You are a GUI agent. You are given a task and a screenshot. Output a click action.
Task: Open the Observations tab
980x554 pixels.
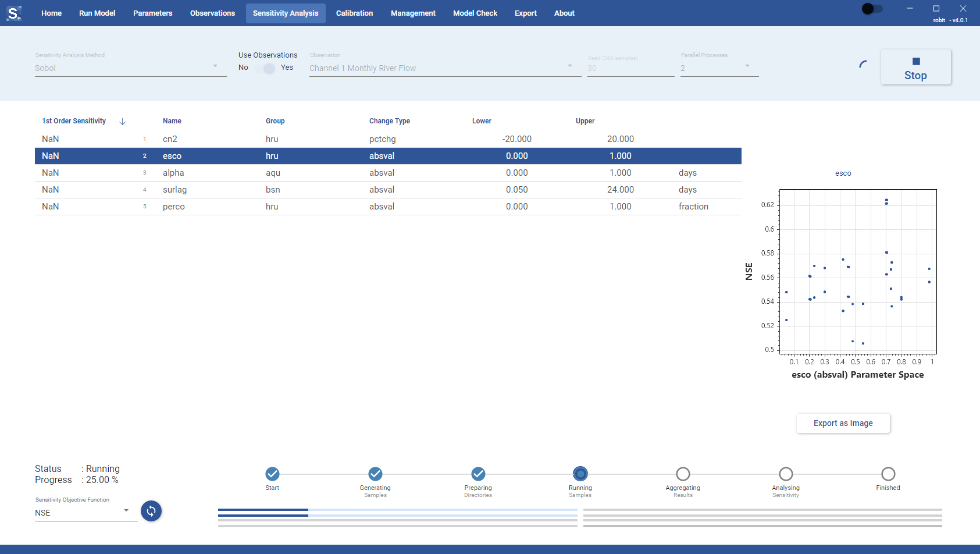(213, 13)
